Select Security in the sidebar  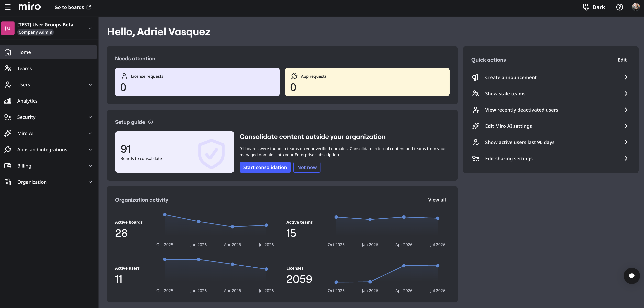[49, 117]
